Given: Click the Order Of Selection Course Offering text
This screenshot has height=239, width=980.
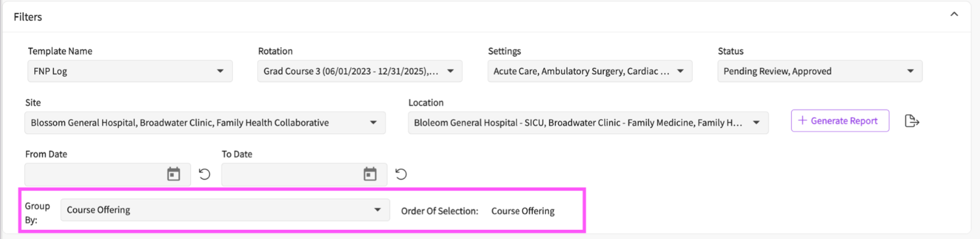Looking at the screenshot, I should pos(523,211).
